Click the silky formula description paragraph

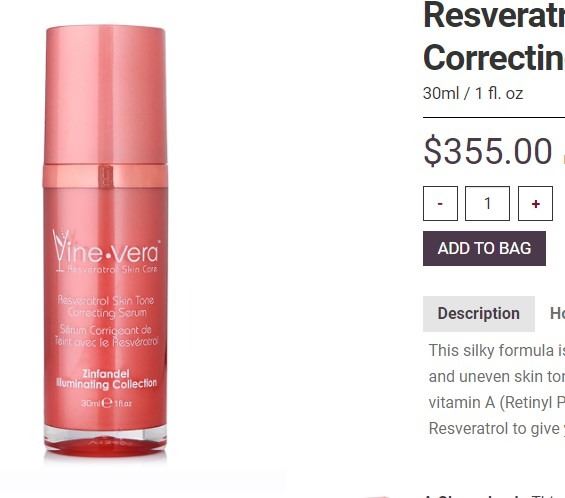click(497, 390)
